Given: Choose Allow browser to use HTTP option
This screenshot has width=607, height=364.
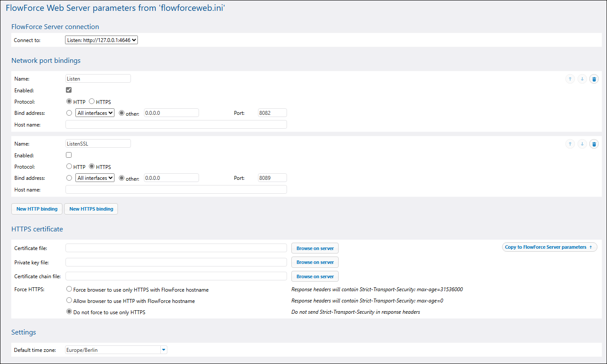Looking at the screenshot, I should (69, 300).
